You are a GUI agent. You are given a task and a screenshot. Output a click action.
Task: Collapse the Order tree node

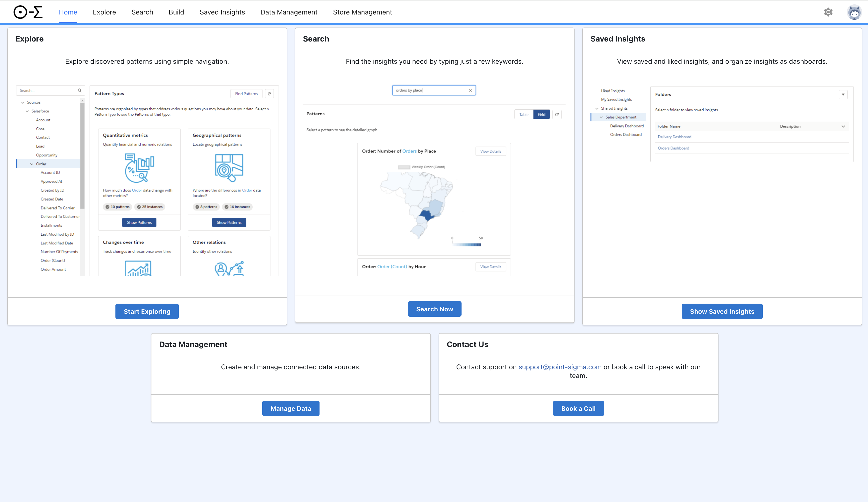[32, 164]
